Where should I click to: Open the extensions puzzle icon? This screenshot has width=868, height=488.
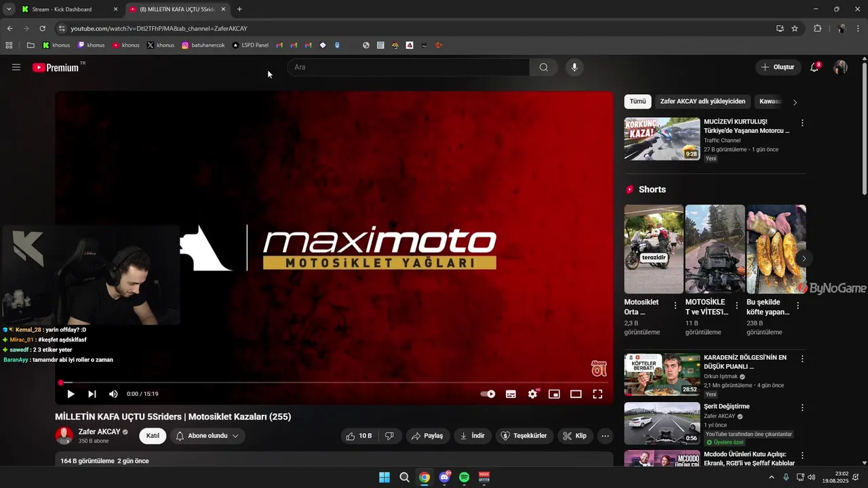pyautogui.click(x=817, y=28)
